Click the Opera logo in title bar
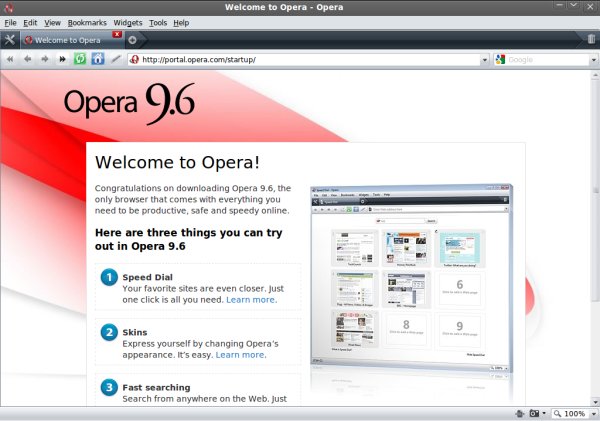 [x=8, y=7]
